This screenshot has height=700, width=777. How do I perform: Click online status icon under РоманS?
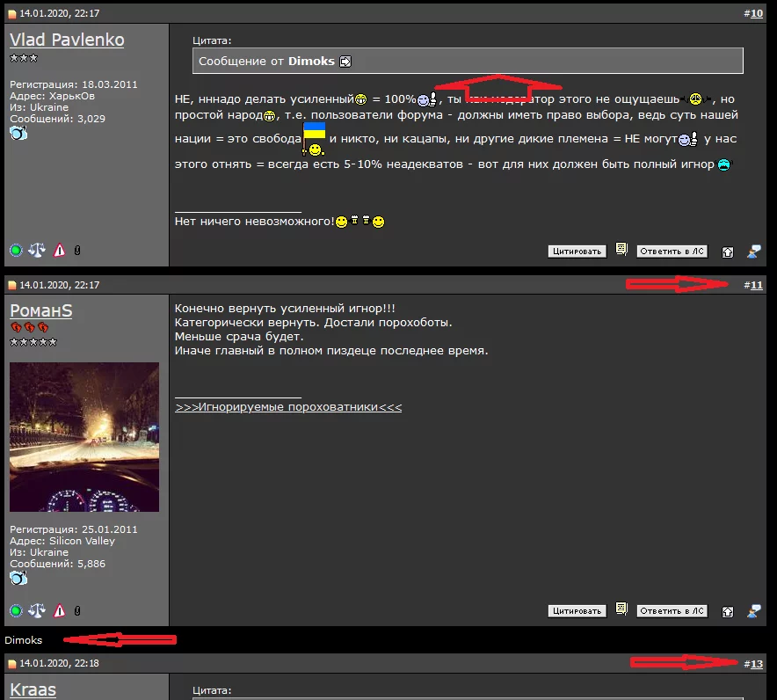click(x=16, y=611)
